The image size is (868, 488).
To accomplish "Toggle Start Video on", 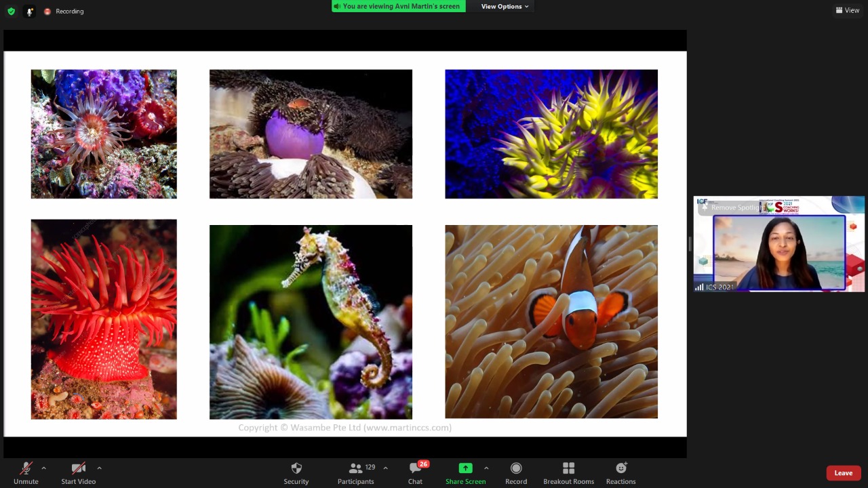I will (x=78, y=472).
